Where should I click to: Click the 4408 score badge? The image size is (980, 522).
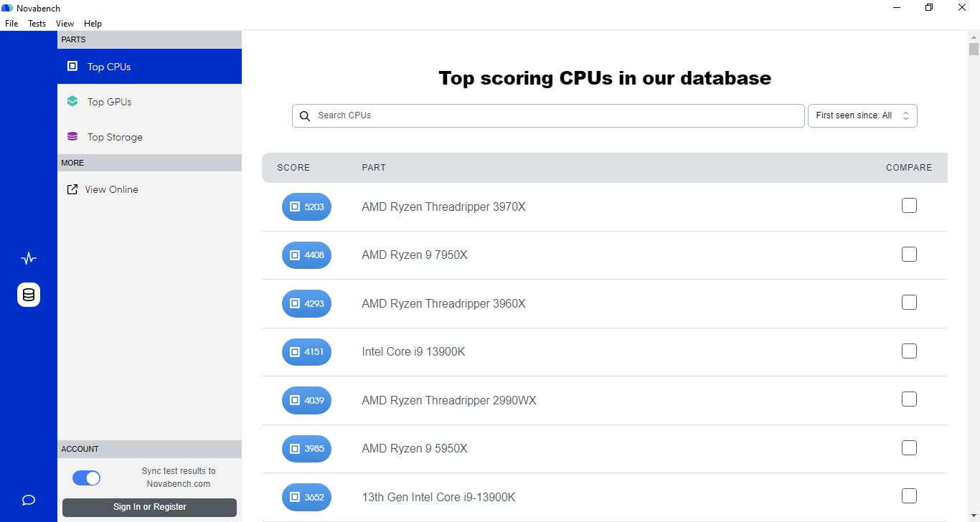coord(306,255)
